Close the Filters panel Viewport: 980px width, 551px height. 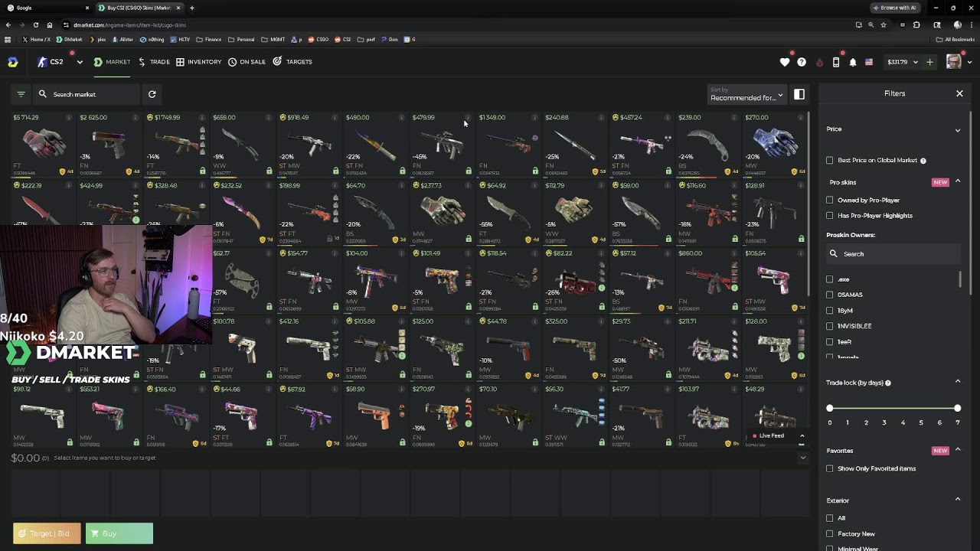coord(959,93)
